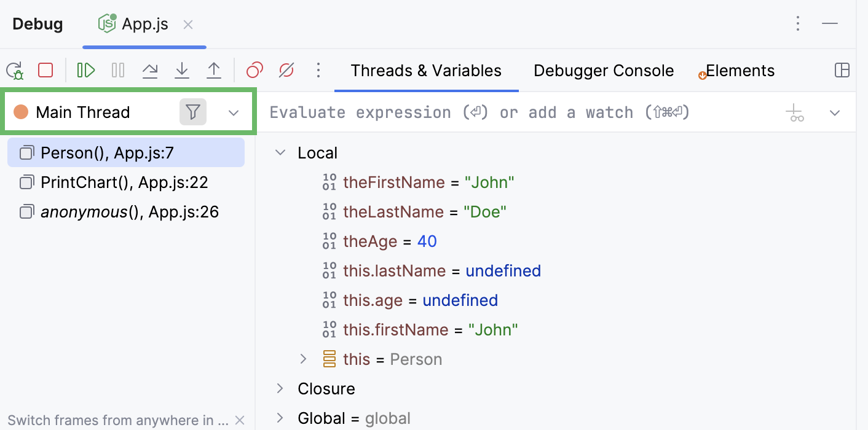Step into the function call
Image resolution: width=868 pixels, height=430 pixels.
point(182,70)
